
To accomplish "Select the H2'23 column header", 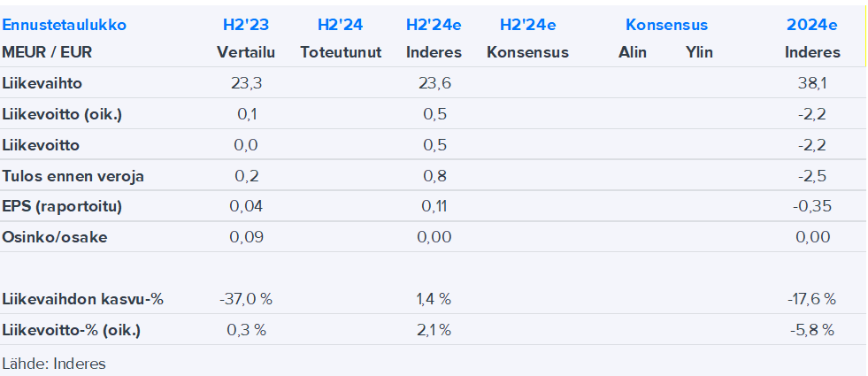I will [246, 25].
